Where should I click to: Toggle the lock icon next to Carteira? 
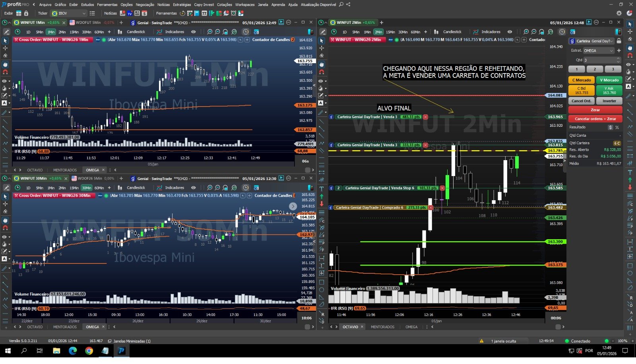coord(619,41)
